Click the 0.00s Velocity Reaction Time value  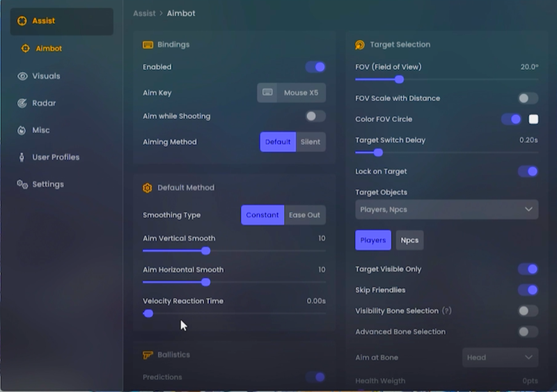[316, 301]
